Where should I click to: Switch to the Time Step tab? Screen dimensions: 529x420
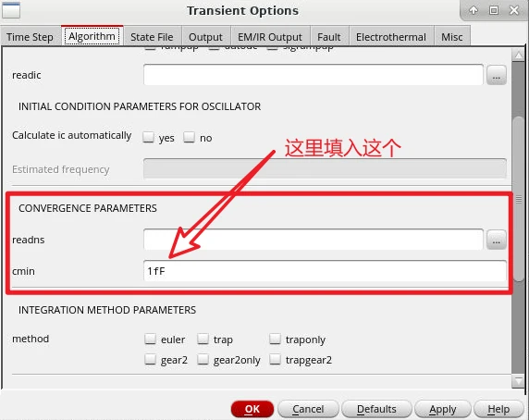[30, 37]
